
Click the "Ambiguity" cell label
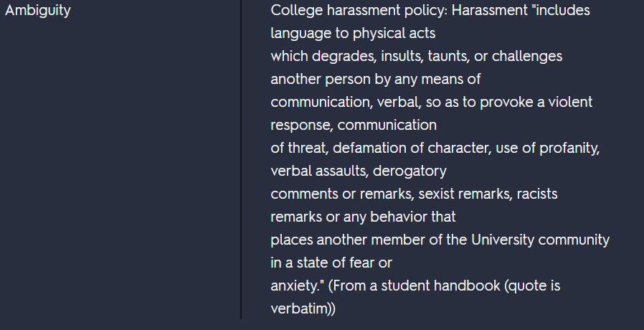[38, 11]
